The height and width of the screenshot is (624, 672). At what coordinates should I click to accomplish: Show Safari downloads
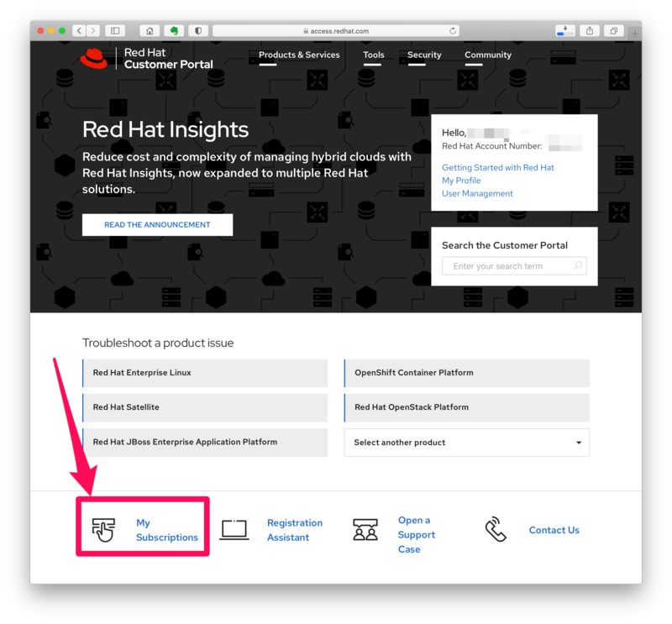click(565, 31)
